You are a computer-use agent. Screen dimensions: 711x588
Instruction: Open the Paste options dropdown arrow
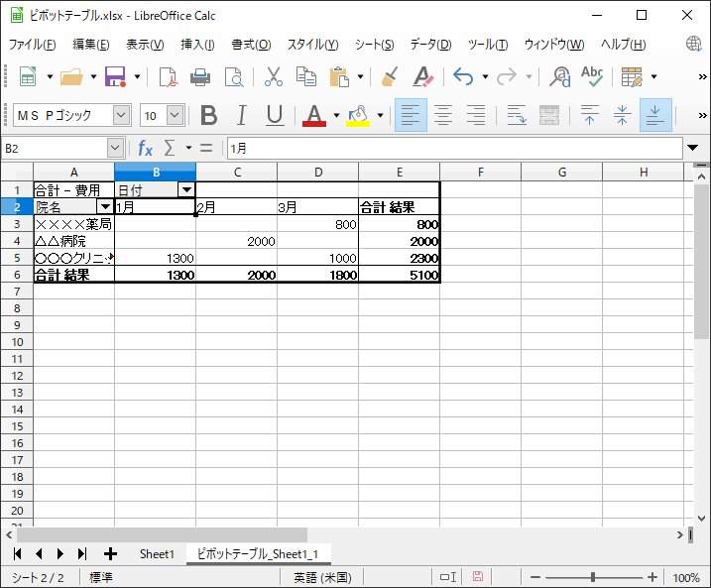361,76
